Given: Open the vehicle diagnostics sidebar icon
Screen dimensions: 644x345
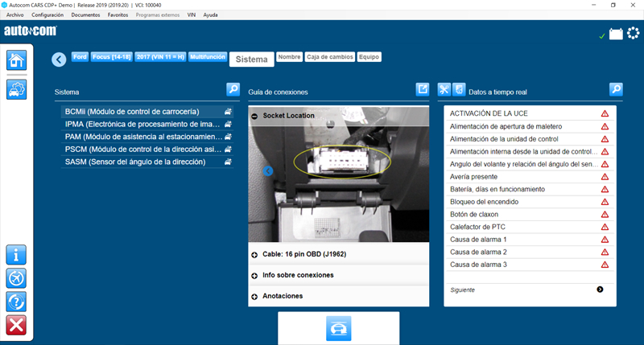Looking at the screenshot, I should click(x=16, y=89).
